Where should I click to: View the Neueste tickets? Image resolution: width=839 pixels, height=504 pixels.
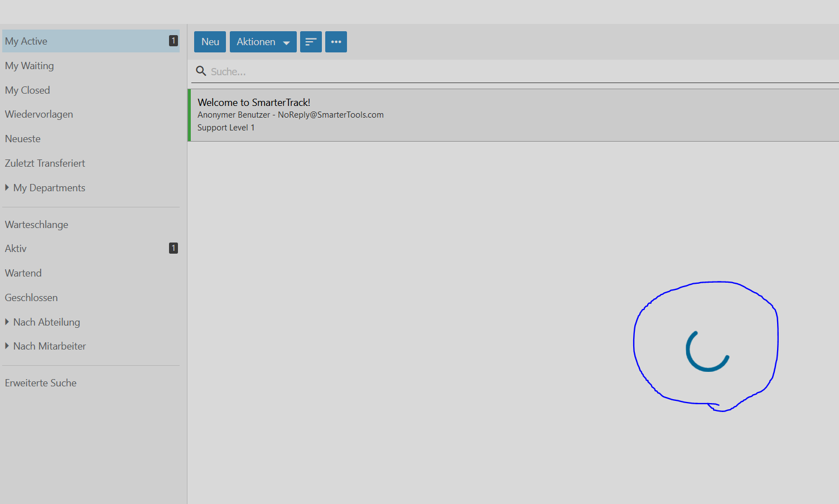23,139
